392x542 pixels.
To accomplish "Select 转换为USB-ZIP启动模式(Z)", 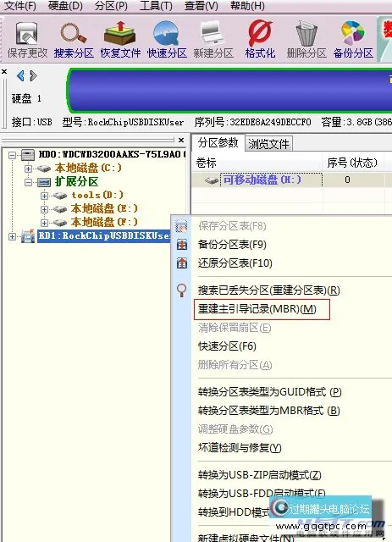I will point(260,475).
